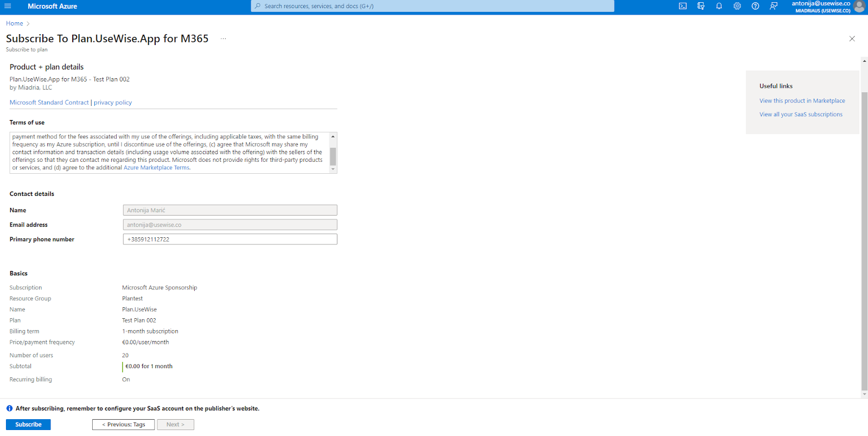Image resolution: width=868 pixels, height=436 pixels.
Task: Click the Email address field
Action: point(230,225)
